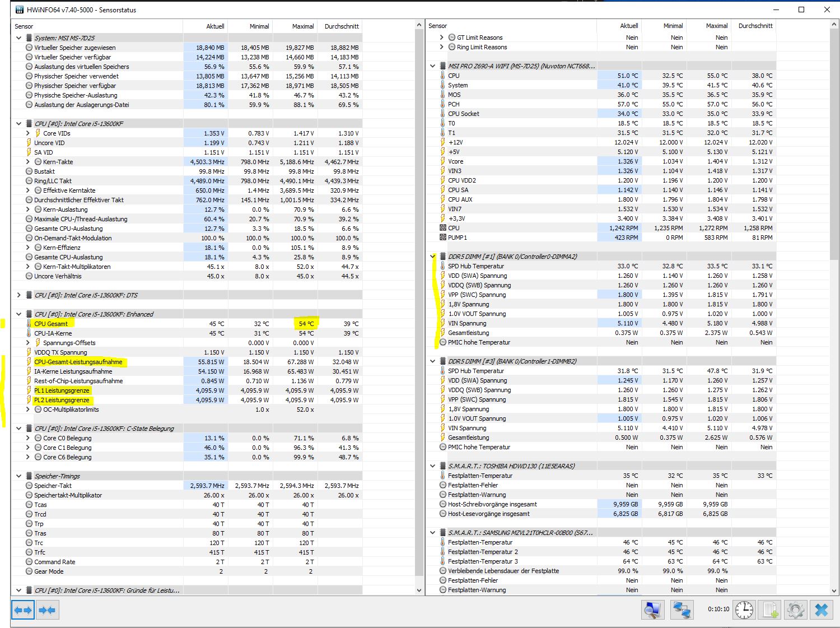
Task: Click the thermometer icon beside Festplatten-Temperatur 3
Action: [x=442, y=561]
